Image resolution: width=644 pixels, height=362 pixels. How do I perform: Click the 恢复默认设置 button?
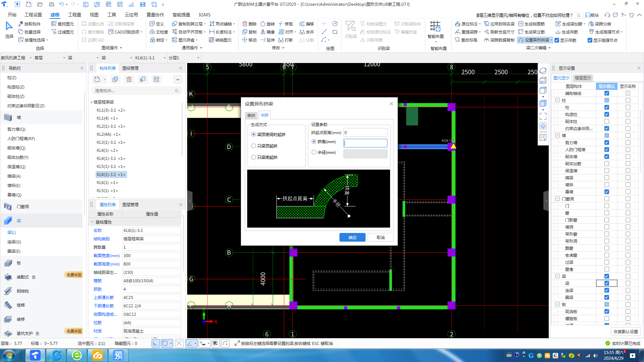coord(626,331)
